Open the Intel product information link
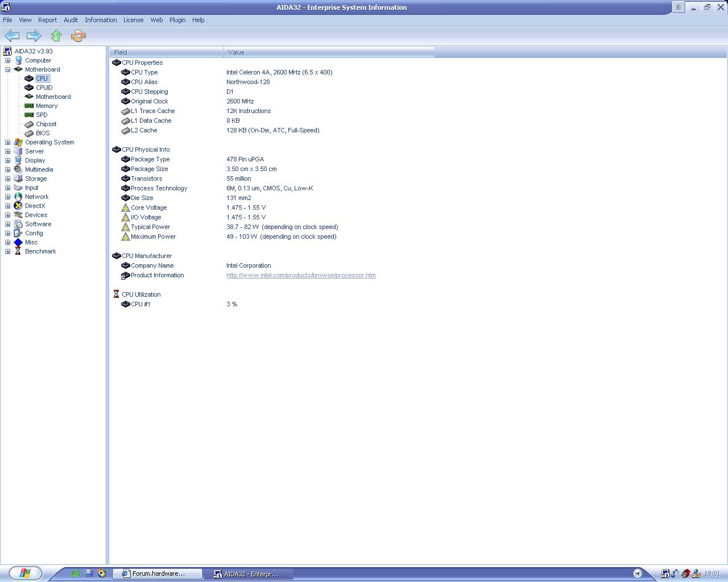This screenshot has height=582, width=728. pyautogui.click(x=301, y=275)
